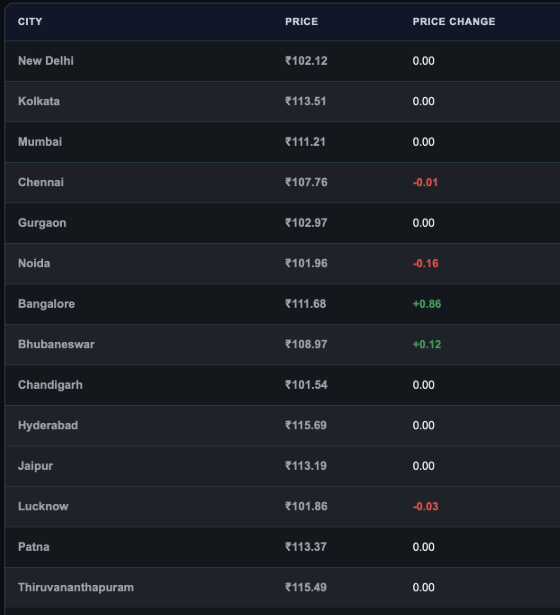Click the Hyderabad city name
Image resolution: width=560 pixels, height=615 pixels.
[x=48, y=426]
